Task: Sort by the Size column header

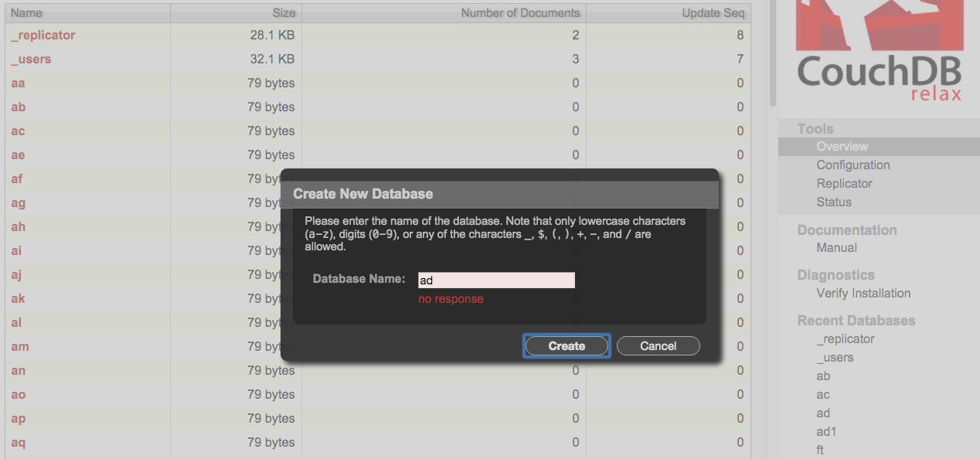Action: tap(284, 12)
